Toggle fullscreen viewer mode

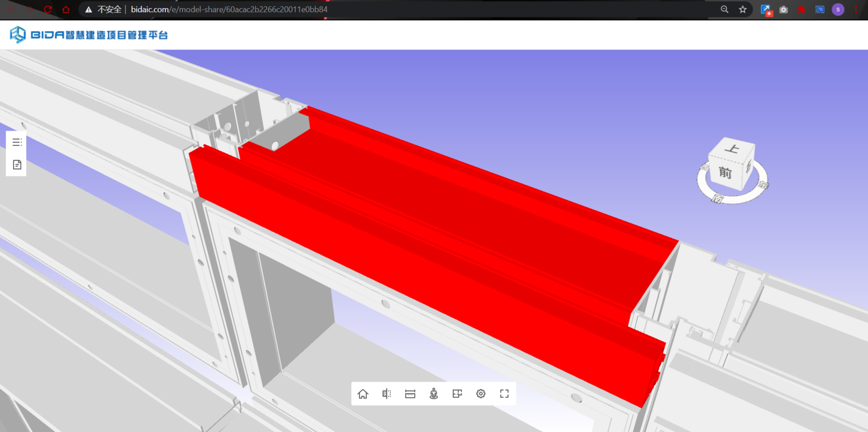tap(504, 394)
